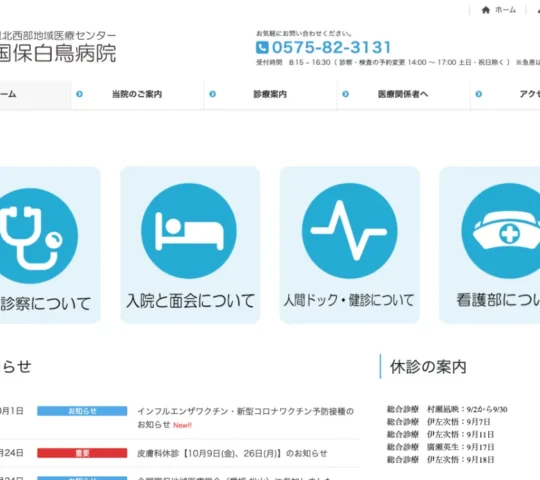Open the アクセス menu item
The height and width of the screenshot is (480, 540).
(x=530, y=94)
